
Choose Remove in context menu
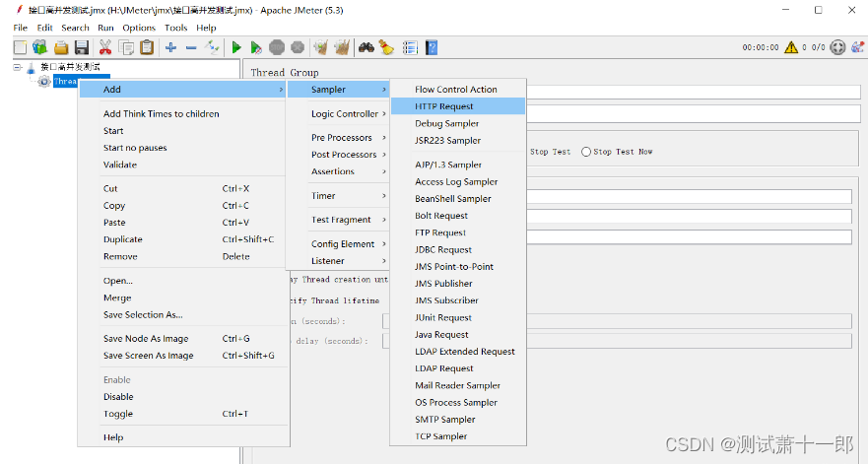point(182,256)
